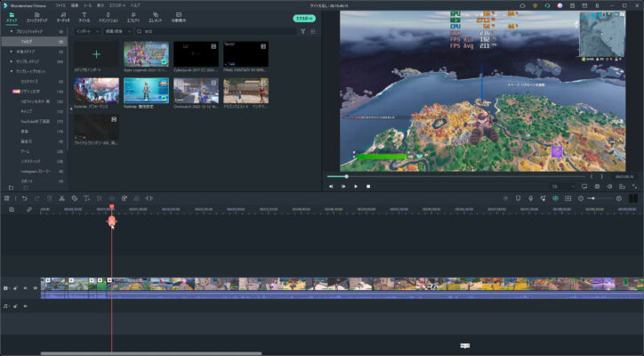Viewport: 644px width, 356px height.
Task: Click the timeline zoom slider
Action: click(x=600, y=198)
